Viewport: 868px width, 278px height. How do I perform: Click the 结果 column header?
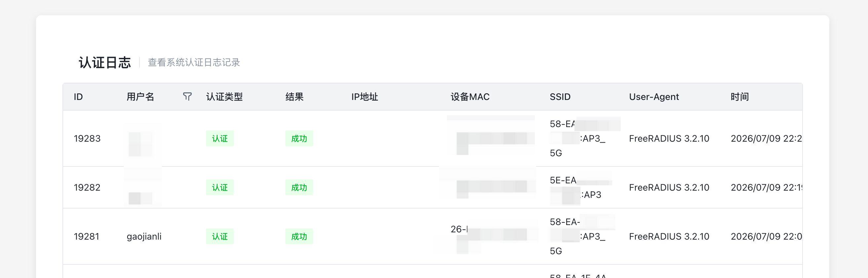tap(295, 97)
